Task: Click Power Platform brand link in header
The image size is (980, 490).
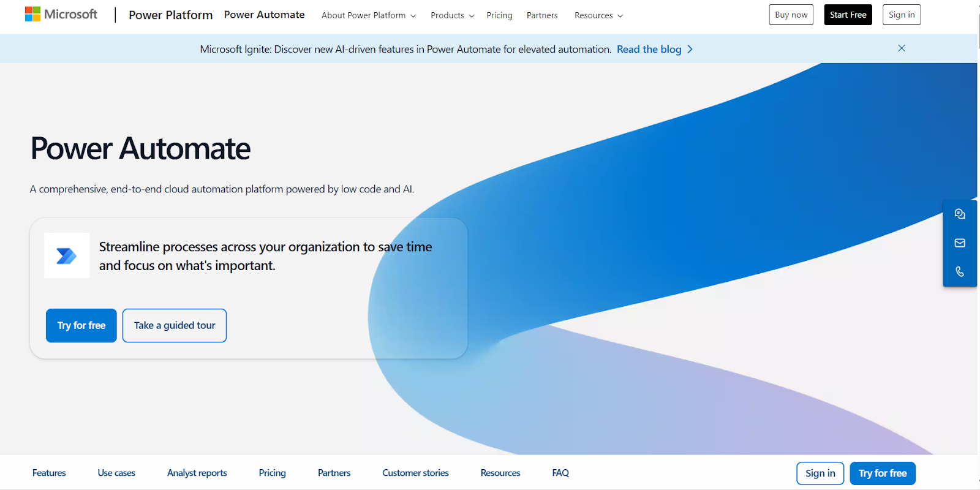Action: [170, 15]
